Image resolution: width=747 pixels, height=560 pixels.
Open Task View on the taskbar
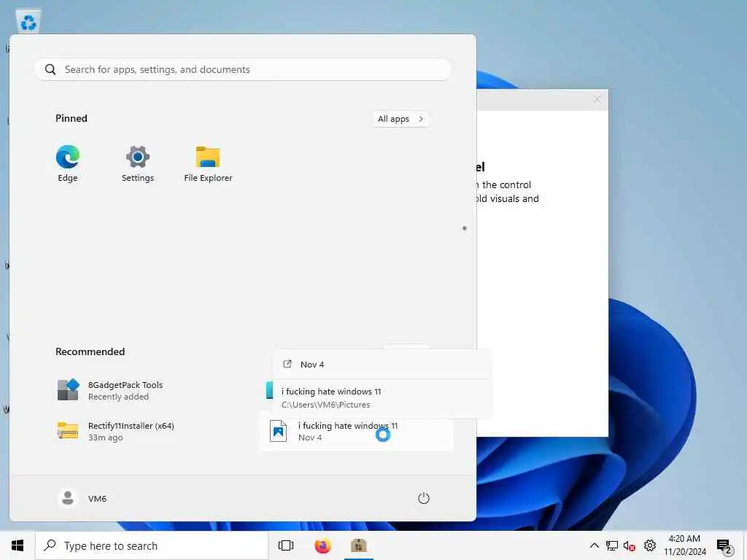tap(286, 545)
